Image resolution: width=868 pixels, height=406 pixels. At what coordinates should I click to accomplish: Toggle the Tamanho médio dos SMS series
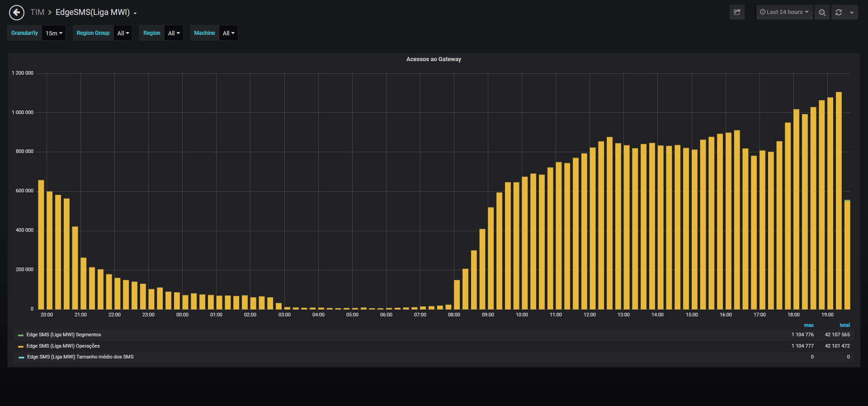coord(80,357)
